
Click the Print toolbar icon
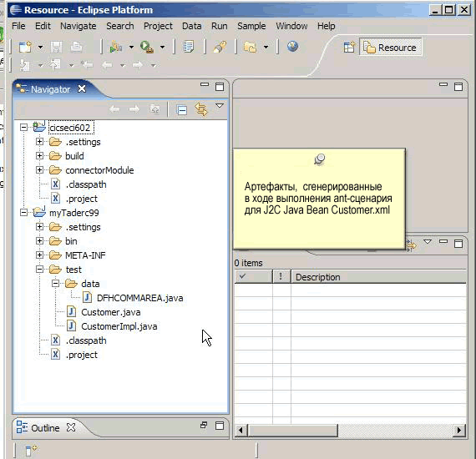(76, 47)
